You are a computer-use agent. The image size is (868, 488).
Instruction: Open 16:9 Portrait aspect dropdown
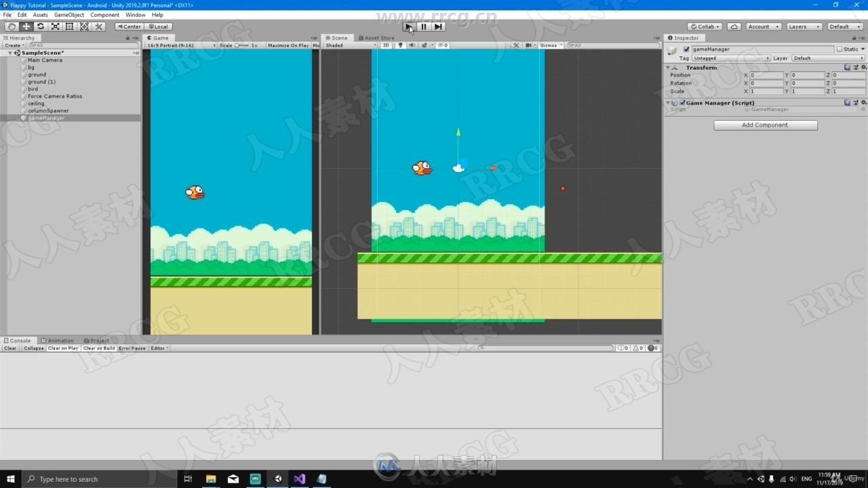pyautogui.click(x=181, y=45)
